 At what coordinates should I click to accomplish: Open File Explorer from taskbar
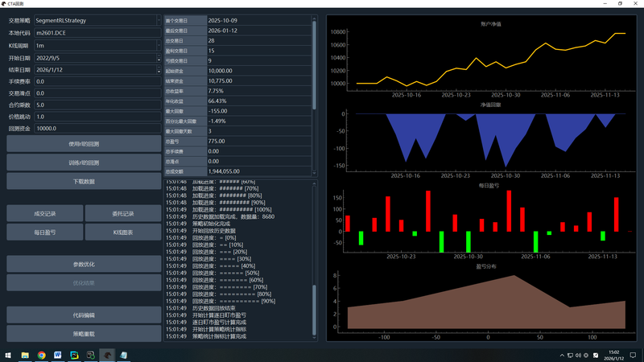coord(25,355)
